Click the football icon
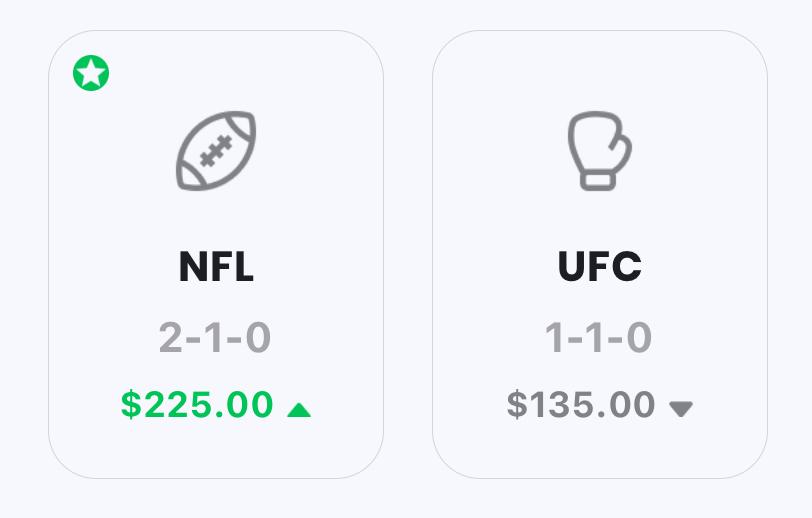This screenshot has width=812, height=518. [x=216, y=150]
